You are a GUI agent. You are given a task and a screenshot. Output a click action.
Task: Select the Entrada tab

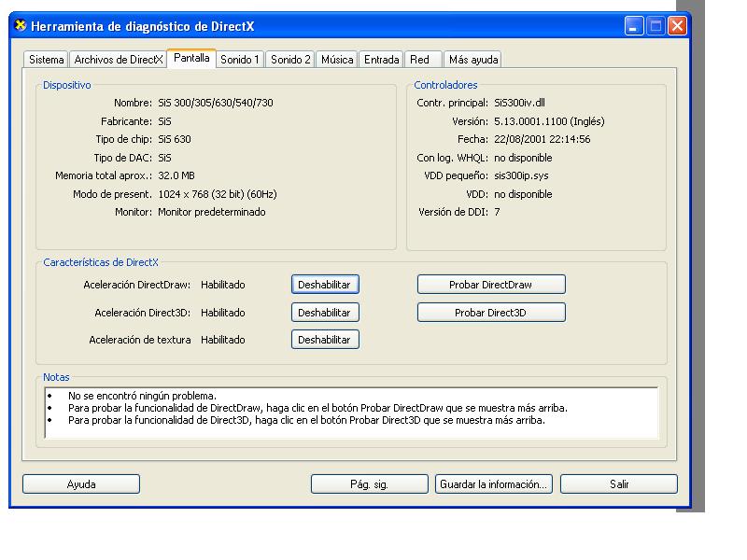pos(381,60)
